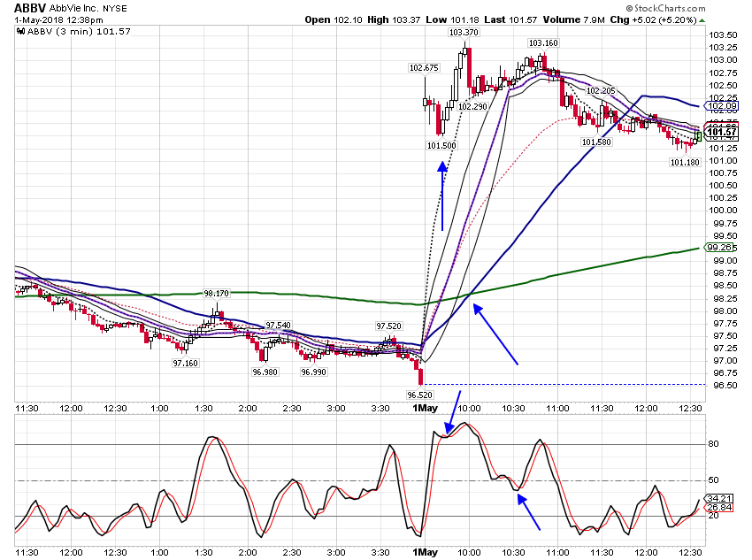Click the boxed 101.57 last price tag
This screenshot has width=752, height=560.
click(x=721, y=133)
